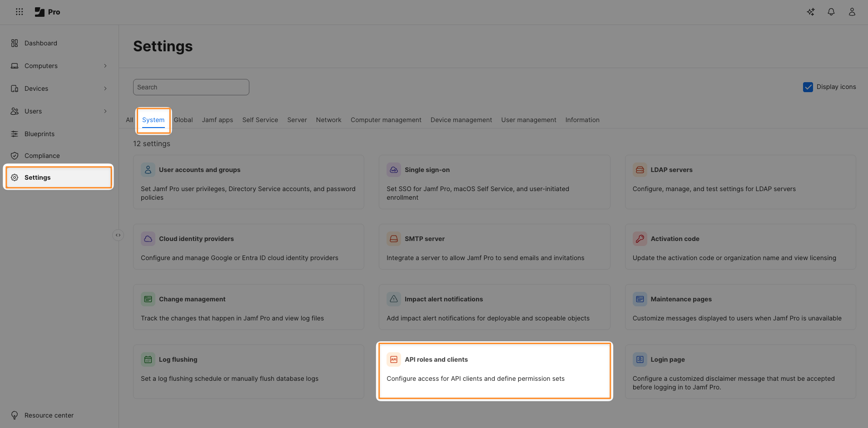This screenshot has height=428, width=868.
Task: Switch to the Global settings tab
Action: pos(183,120)
